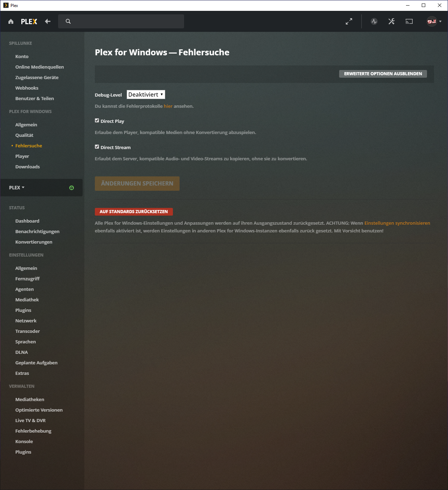
Task: Open Zugelassene Geräte in sidebar
Action: 37,77
